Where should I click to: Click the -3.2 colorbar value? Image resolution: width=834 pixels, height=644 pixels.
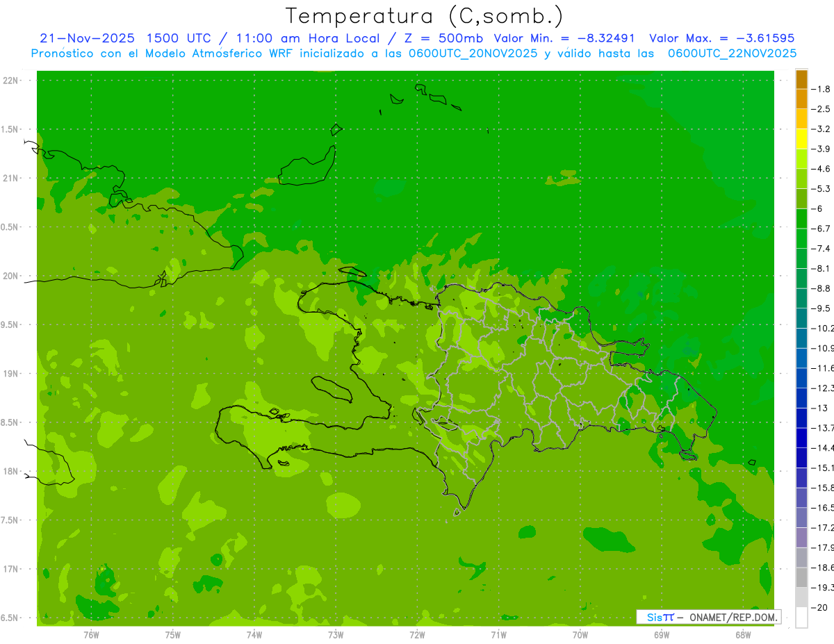tap(821, 129)
